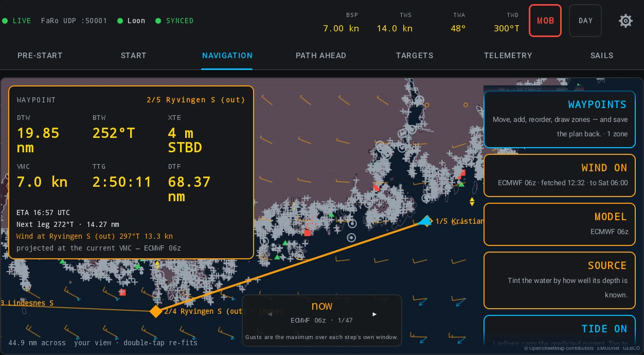Open the PATH AHEAD tab
This screenshot has width=644, height=355.
tap(321, 56)
